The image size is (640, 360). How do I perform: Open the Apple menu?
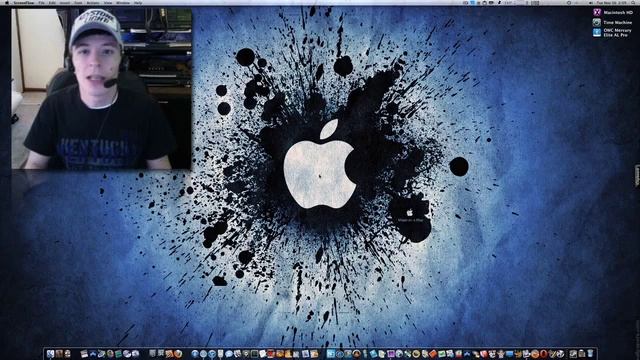point(6,3)
